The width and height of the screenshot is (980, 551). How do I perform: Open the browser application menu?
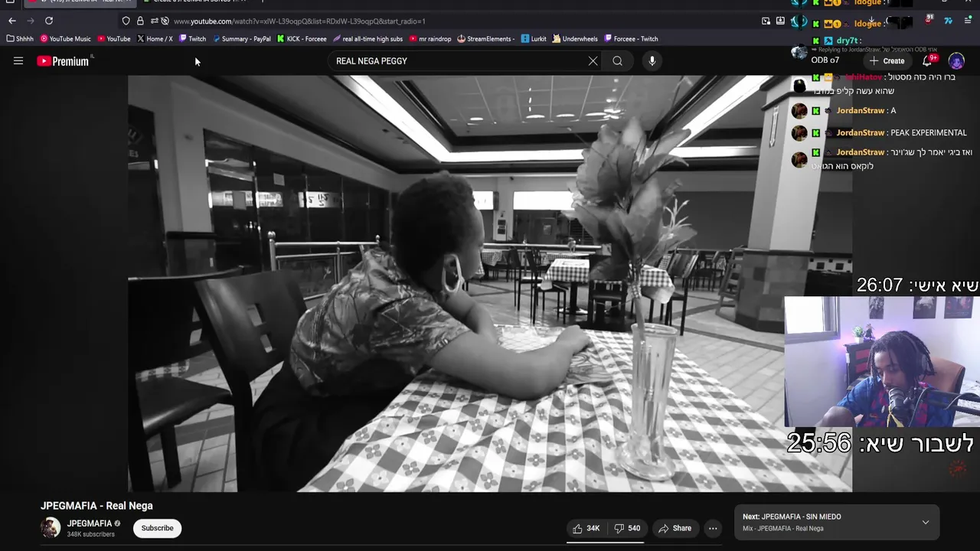point(968,21)
